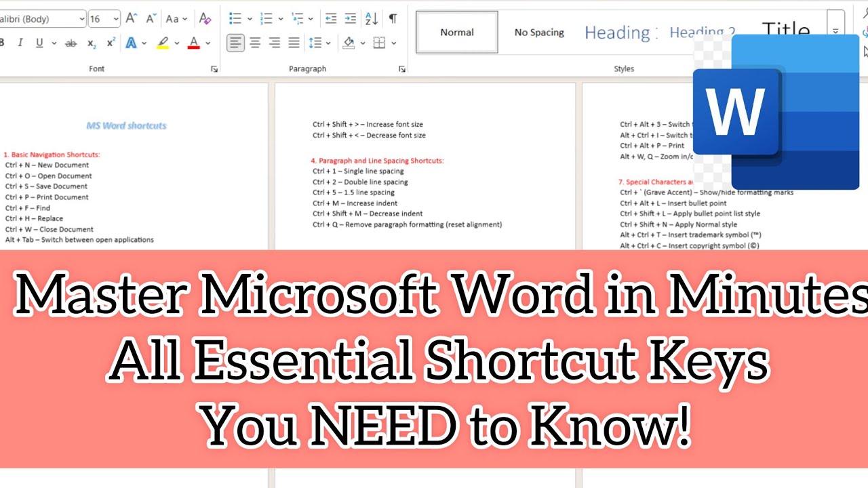Screen dimensions: 868x488
Task: Click the 'MS Word shortcuts' document title
Action: pyautogui.click(x=127, y=125)
